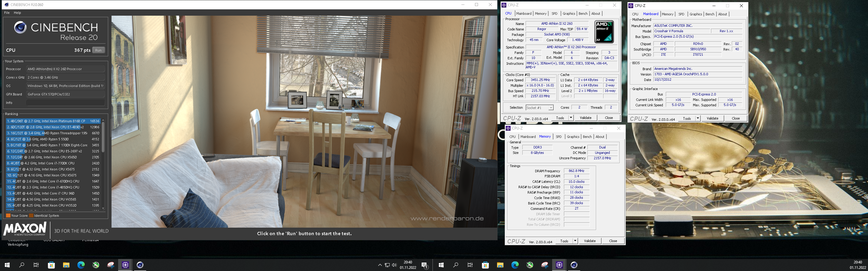868x271 pixels.
Task: Switch to Mainboard tab in CPU-Z CPU window
Action: click(x=524, y=14)
